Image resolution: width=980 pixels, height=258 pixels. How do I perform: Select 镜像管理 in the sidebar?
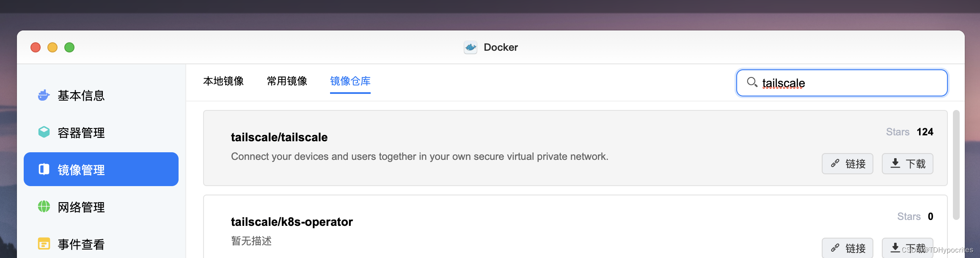[x=101, y=170]
